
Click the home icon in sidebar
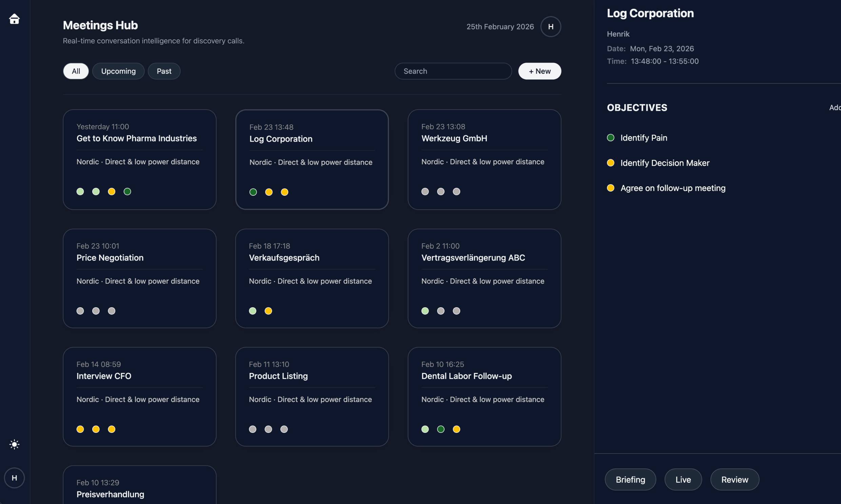[14, 19]
